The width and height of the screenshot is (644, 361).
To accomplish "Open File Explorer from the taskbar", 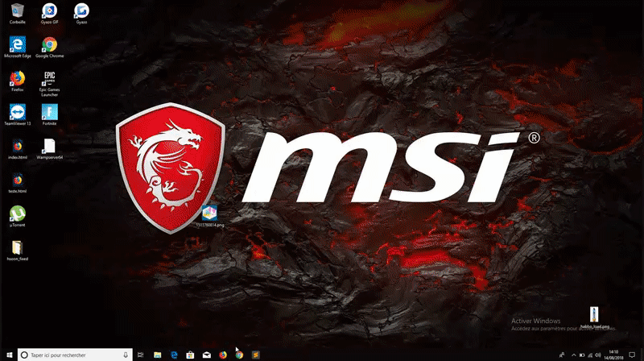I will (157, 355).
